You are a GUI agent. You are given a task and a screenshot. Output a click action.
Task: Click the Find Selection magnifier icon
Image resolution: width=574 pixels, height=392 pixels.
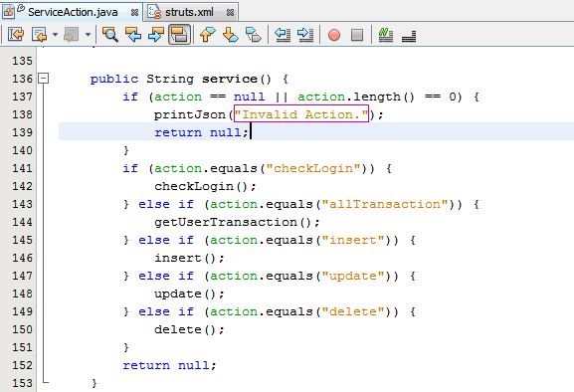109,35
